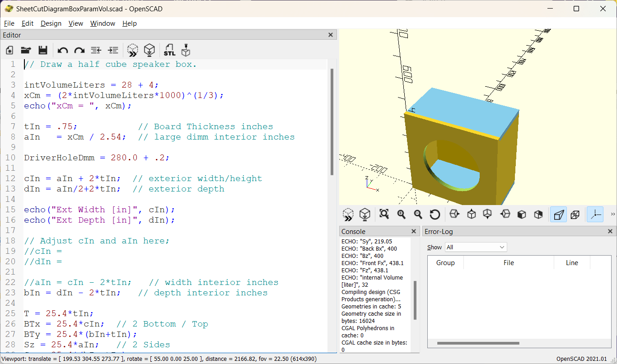617x364 pixels.
Task: Save the file with floppy disk icon
Action: (x=43, y=50)
